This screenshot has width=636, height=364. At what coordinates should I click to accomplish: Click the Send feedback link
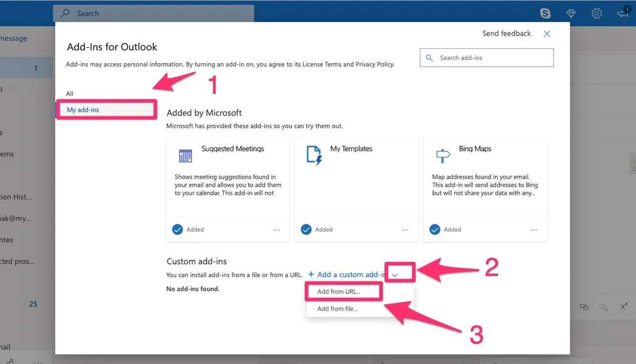coord(506,33)
